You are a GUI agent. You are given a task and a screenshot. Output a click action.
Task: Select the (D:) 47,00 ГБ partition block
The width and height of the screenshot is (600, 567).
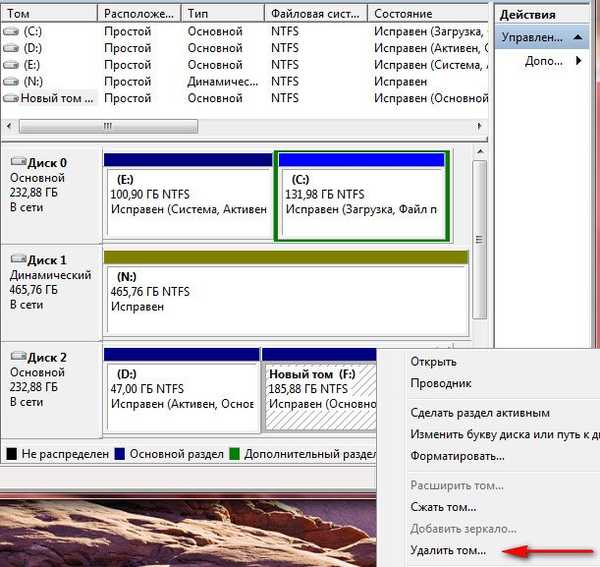tap(182, 390)
